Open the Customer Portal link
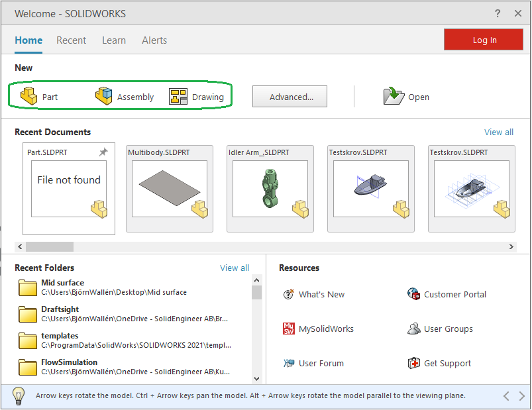 point(447,295)
